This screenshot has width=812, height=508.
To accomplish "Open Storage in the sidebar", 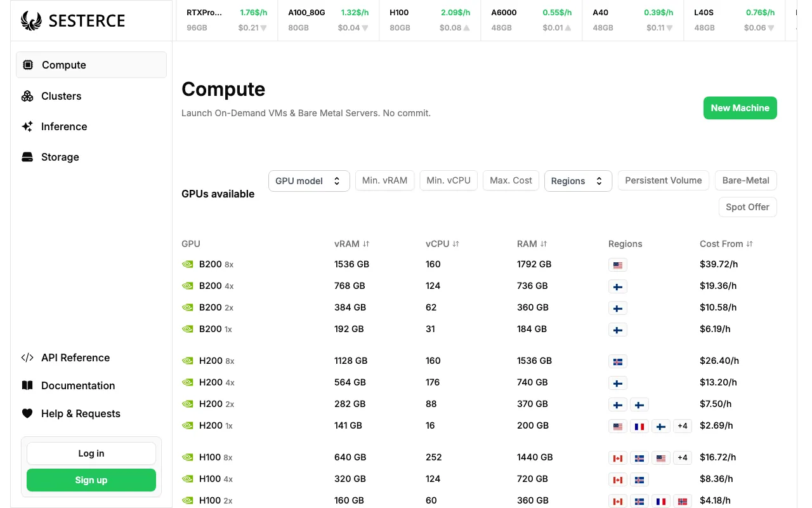I will (x=91, y=157).
